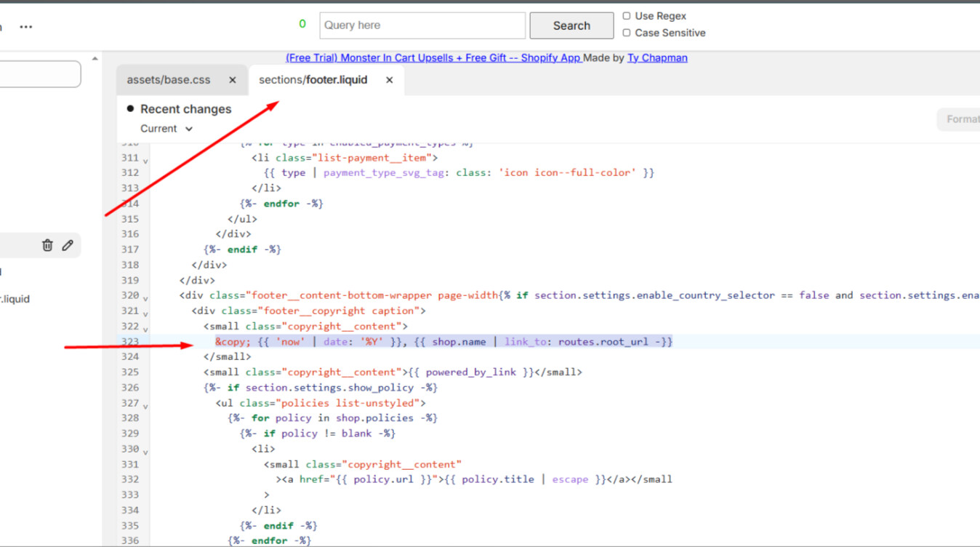The height and width of the screenshot is (547, 980).
Task: Fold the ul block at line 327
Action: [145, 406]
